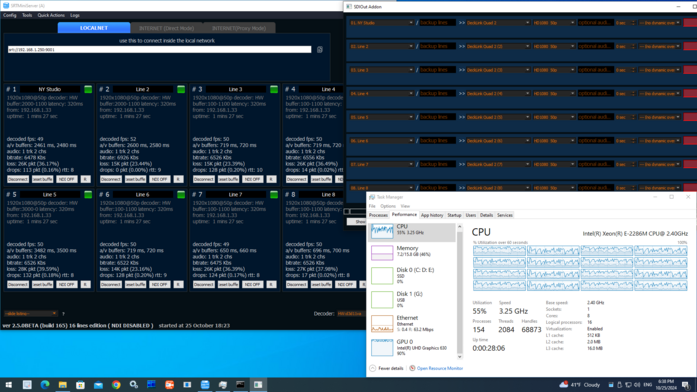Toggle NDI OFF for Line 3
This screenshot has width=697, height=392.
pos(252,179)
